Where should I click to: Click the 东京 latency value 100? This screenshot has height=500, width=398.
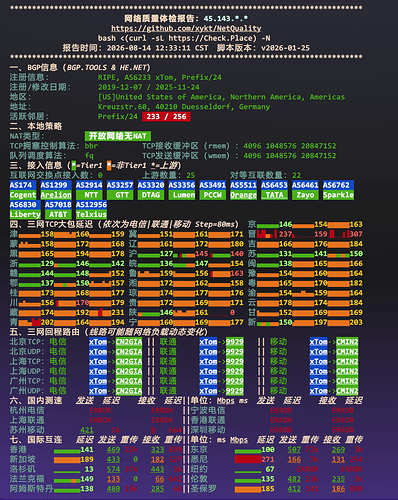[x=268, y=450]
